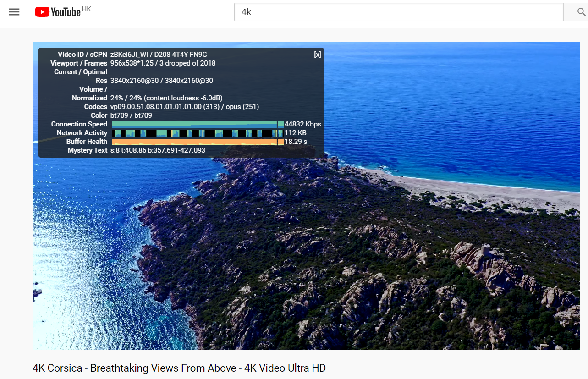Click the Network Activity graph
The width and height of the screenshot is (588, 379).
197,133
